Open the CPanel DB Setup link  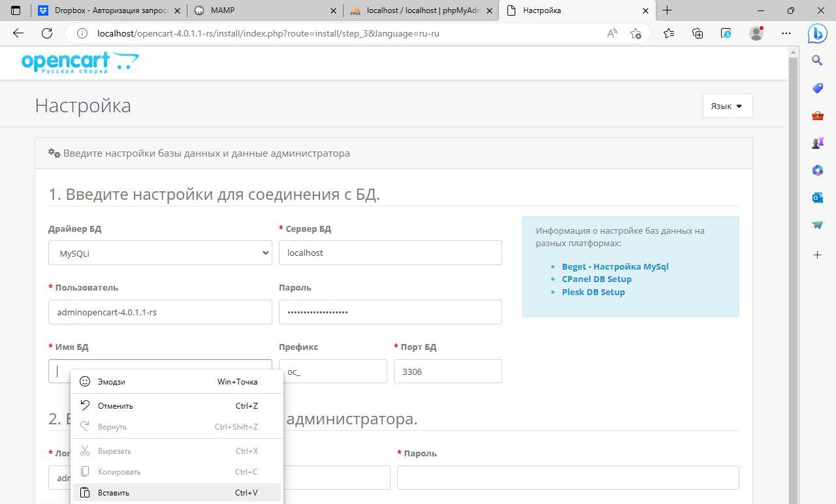596,279
